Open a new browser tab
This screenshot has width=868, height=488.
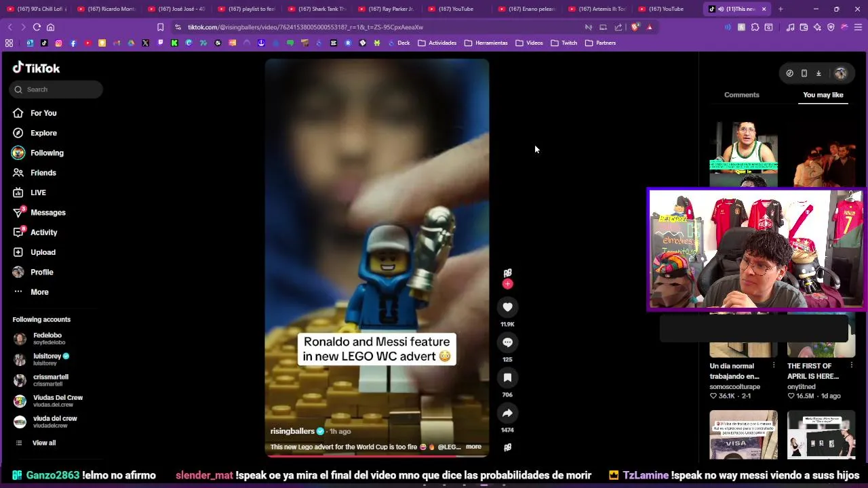tap(781, 9)
